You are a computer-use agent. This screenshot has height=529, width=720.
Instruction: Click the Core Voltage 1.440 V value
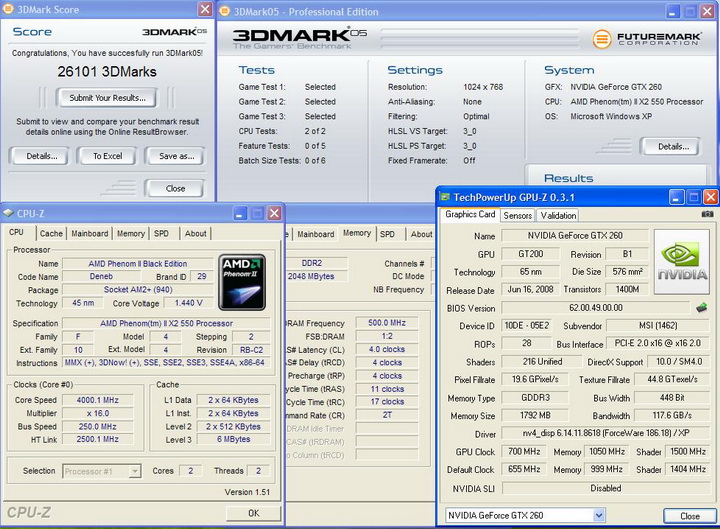(x=188, y=303)
